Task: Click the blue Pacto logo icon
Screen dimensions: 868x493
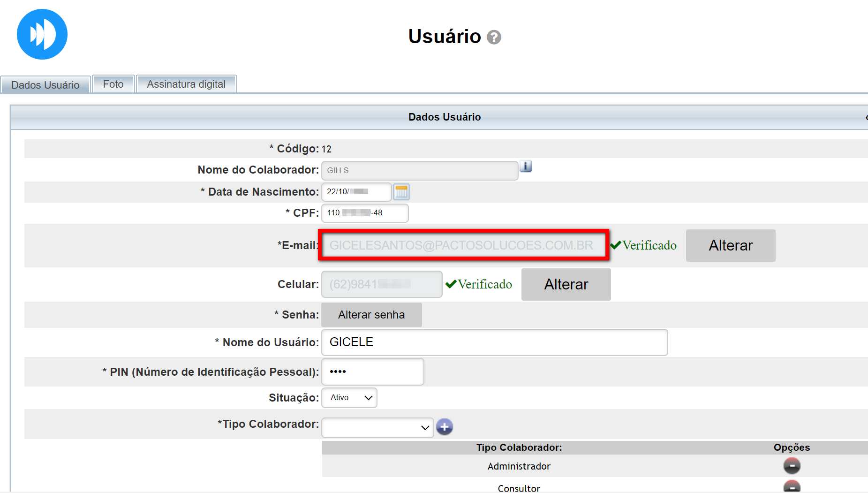Action: click(42, 34)
